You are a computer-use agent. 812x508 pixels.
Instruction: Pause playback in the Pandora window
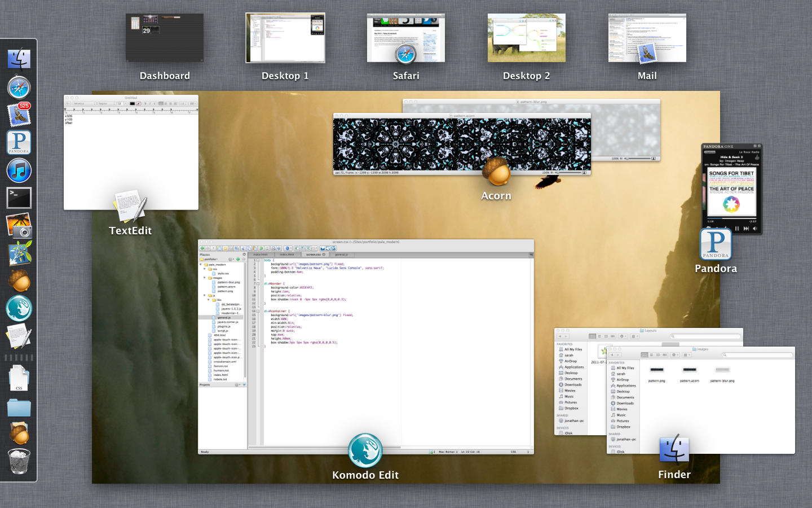pos(737,229)
